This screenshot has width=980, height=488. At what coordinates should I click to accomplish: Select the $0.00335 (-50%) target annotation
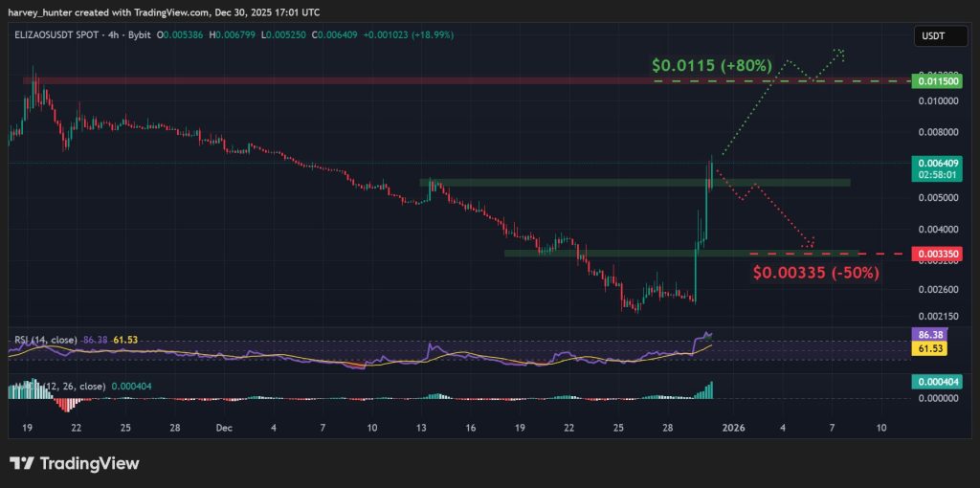coord(815,273)
